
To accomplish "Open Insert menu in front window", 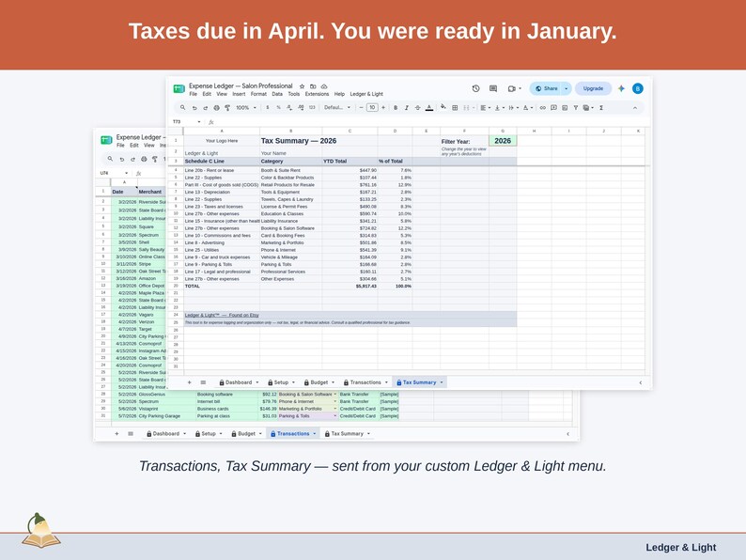I will pos(239,94).
